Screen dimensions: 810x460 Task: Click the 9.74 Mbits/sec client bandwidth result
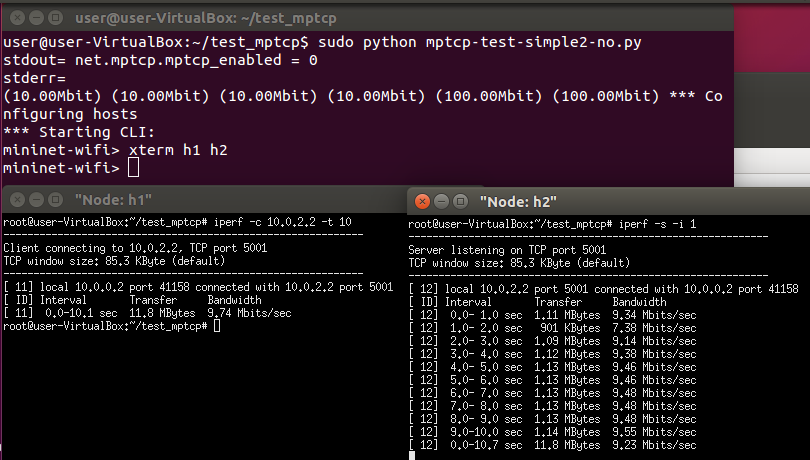tap(249, 313)
